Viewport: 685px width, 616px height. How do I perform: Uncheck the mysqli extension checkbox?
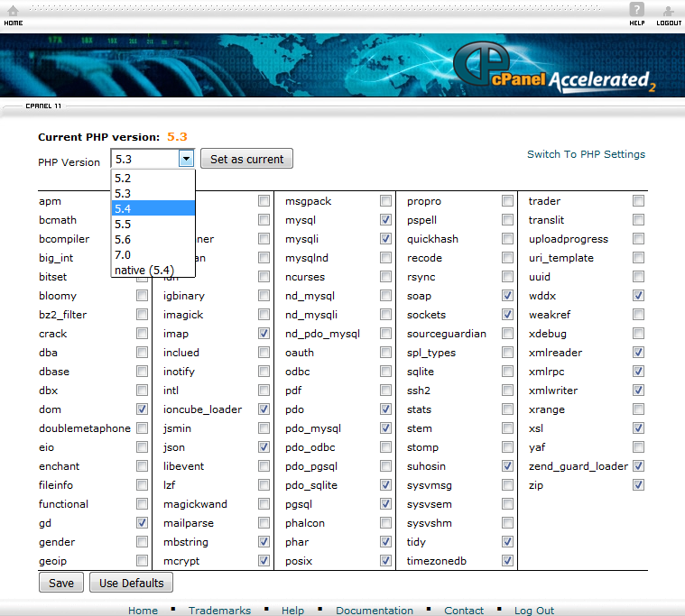385,239
